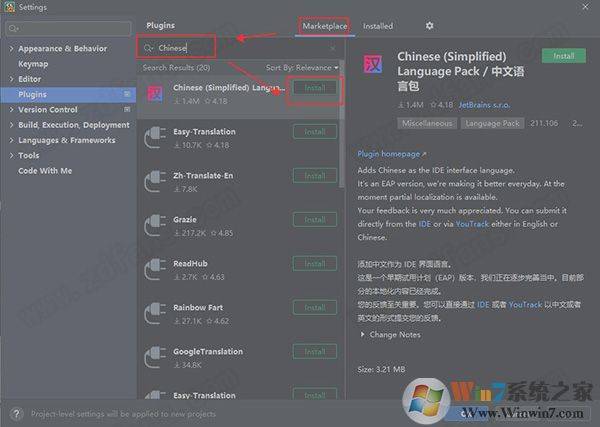Click the Settings window app icon
Screen dimensions: 600x427
(x=10, y=7)
